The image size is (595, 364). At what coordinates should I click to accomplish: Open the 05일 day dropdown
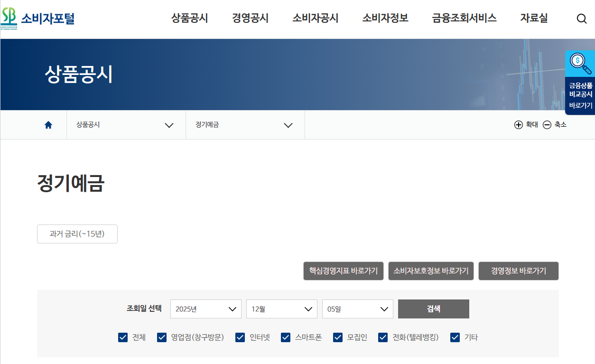coord(357,308)
